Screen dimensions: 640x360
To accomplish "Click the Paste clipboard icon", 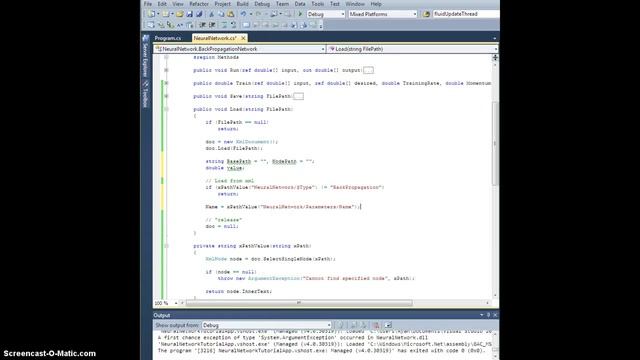I will tap(231, 14).
